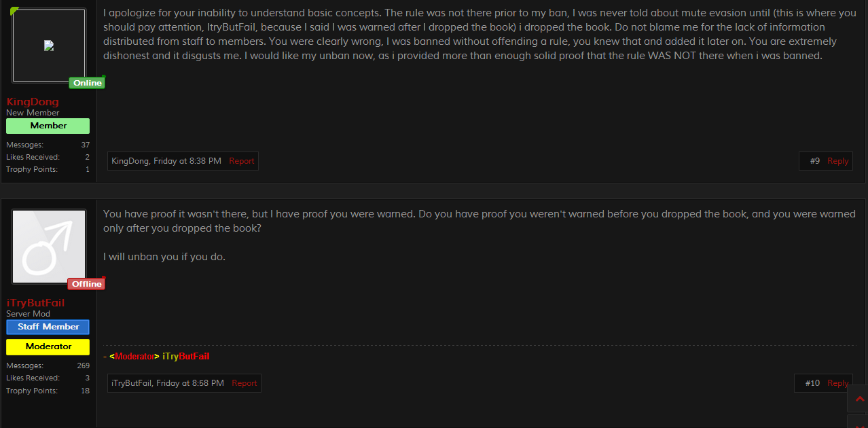This screenshot has height=428, width=868.
Task: Report KingDong's post #9
Action: click(241, 161)
